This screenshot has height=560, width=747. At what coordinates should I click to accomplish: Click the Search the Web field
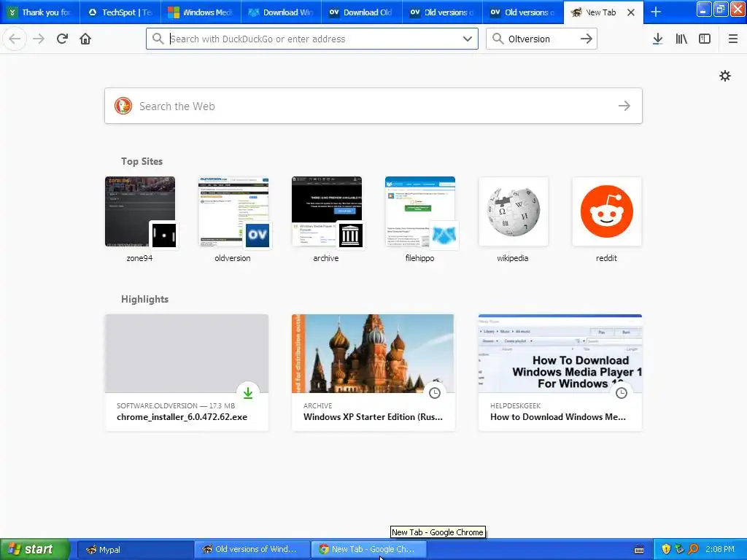[x=373, y=106]
